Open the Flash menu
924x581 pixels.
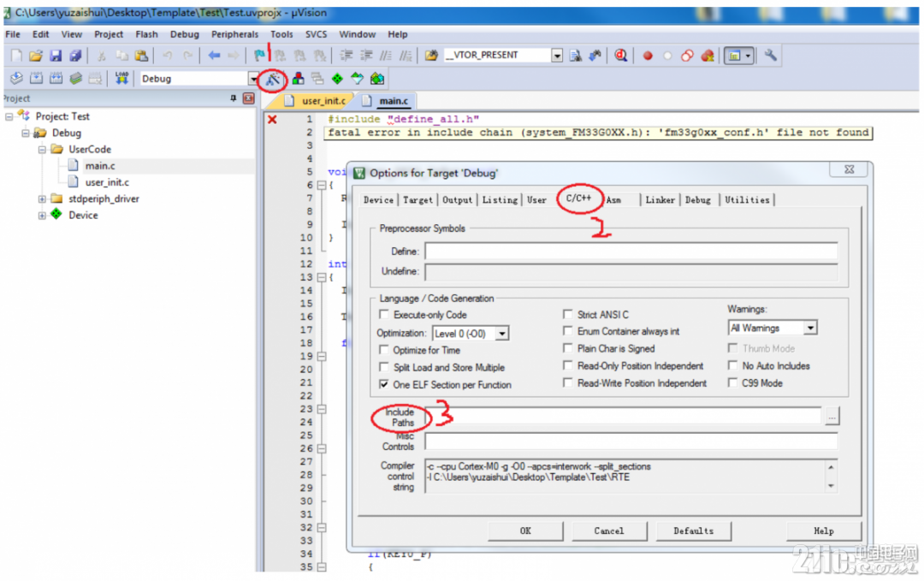coord(147,34)
